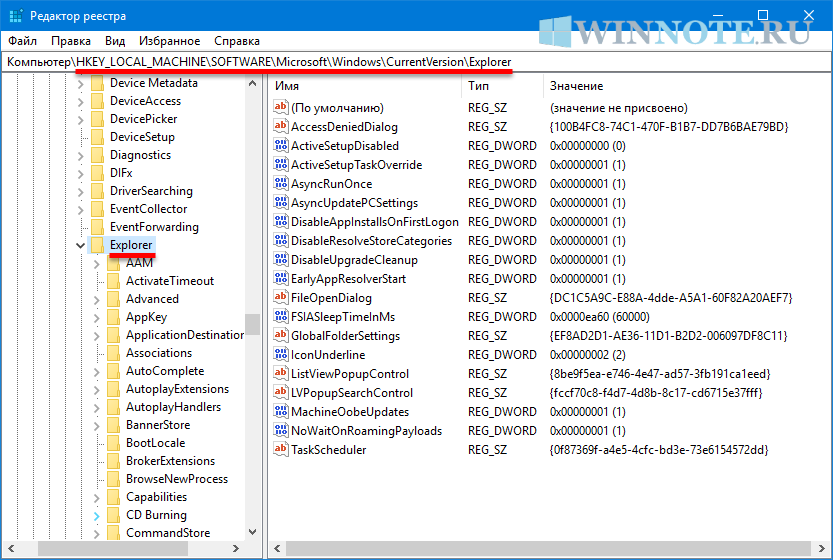Viewport: 833px width, 560px height.
Task: Expand the DeviceAccess key
Action: click(x=80, y=101)
